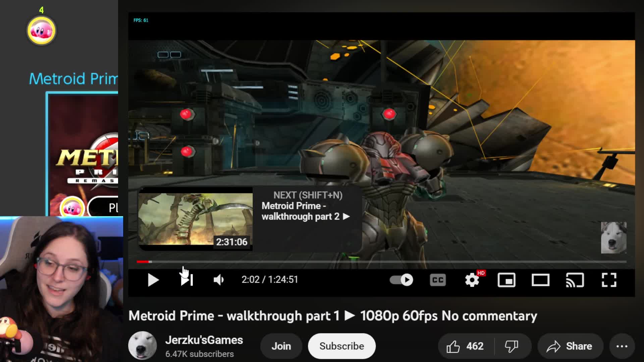This screenshot has height=362, width=644.
Task: Click the video title text
Action: point(333,316)
